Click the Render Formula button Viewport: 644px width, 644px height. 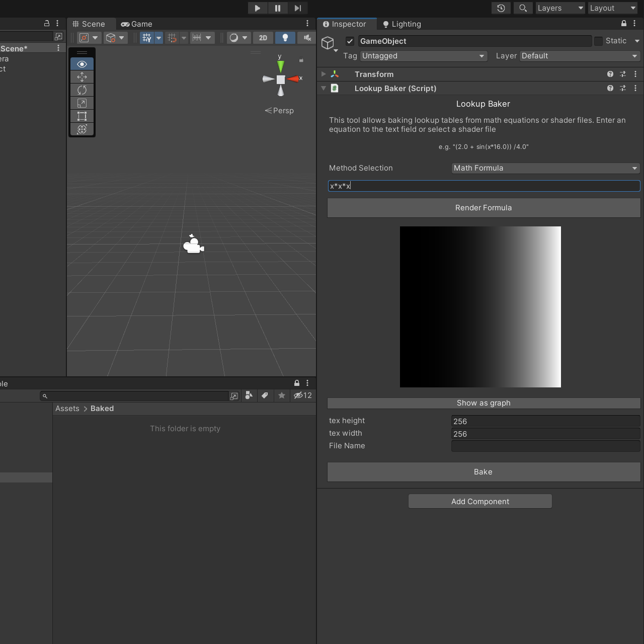click(x=484, y=208)
